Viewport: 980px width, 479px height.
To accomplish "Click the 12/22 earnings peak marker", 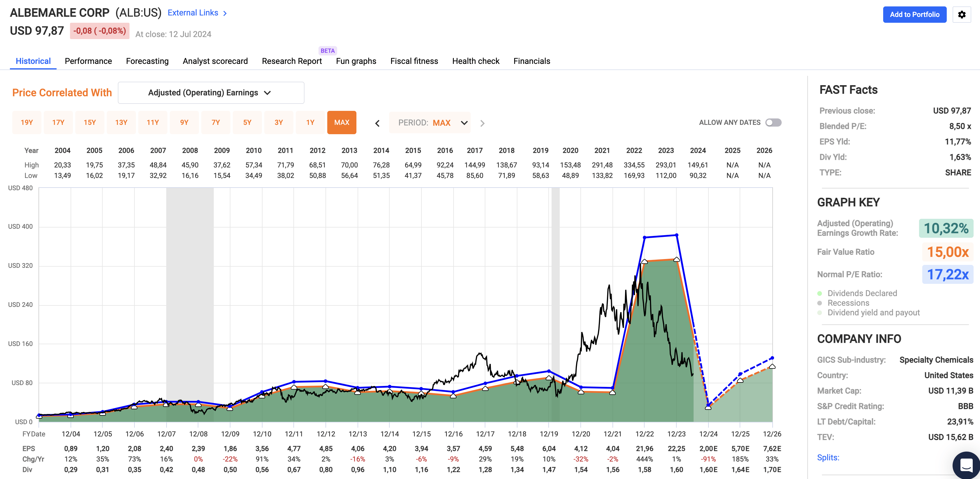I will 645,261.
